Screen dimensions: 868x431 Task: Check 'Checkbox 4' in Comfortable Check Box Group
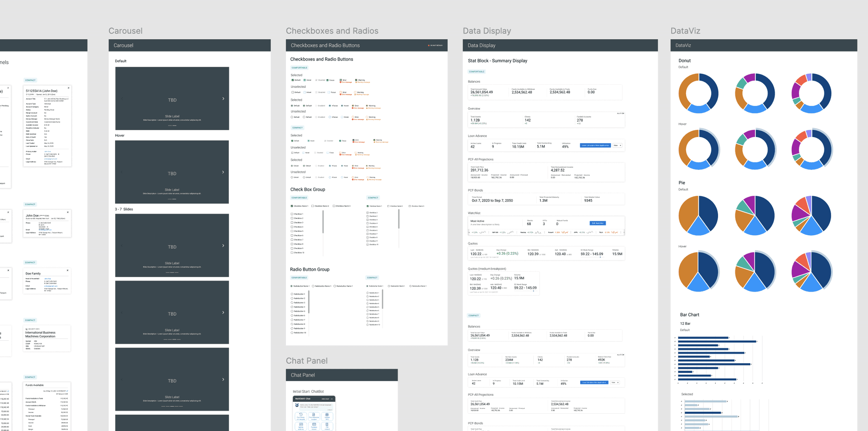tap(292, 227)
